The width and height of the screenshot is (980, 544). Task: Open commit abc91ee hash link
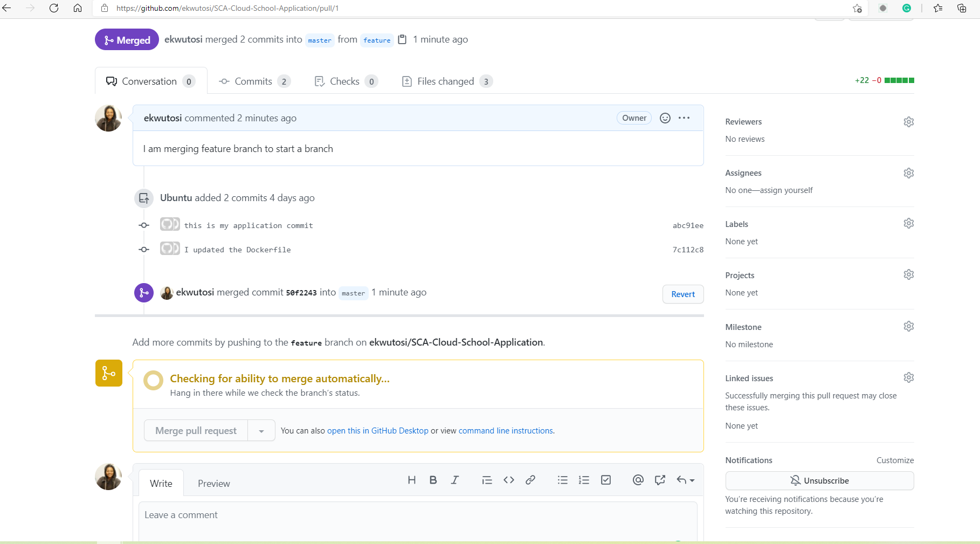click(x=688, y=226)
